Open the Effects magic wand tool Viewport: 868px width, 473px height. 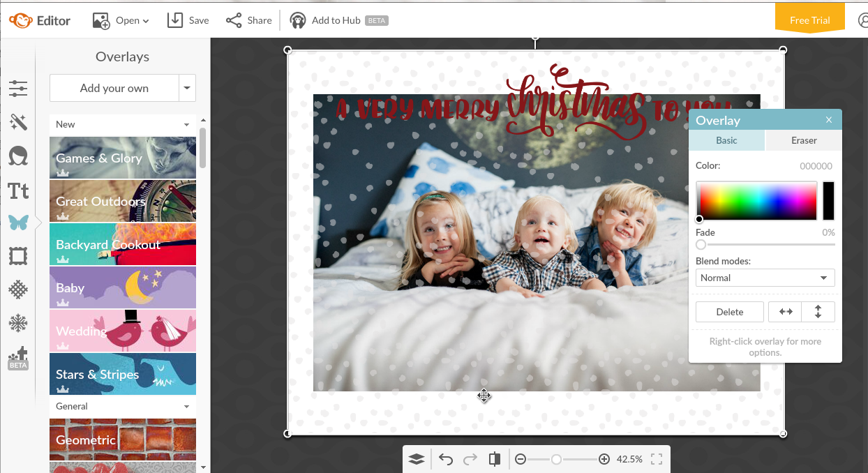18,122
